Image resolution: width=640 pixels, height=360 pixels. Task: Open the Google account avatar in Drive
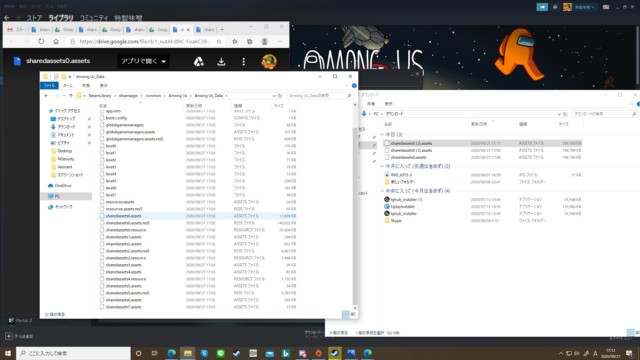[269, 62]
